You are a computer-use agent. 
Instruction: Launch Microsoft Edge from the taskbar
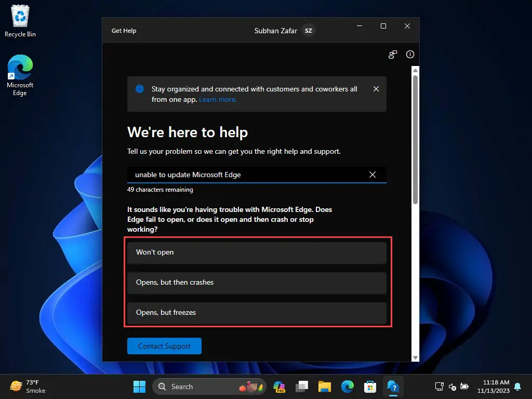[x=347, y=387]
